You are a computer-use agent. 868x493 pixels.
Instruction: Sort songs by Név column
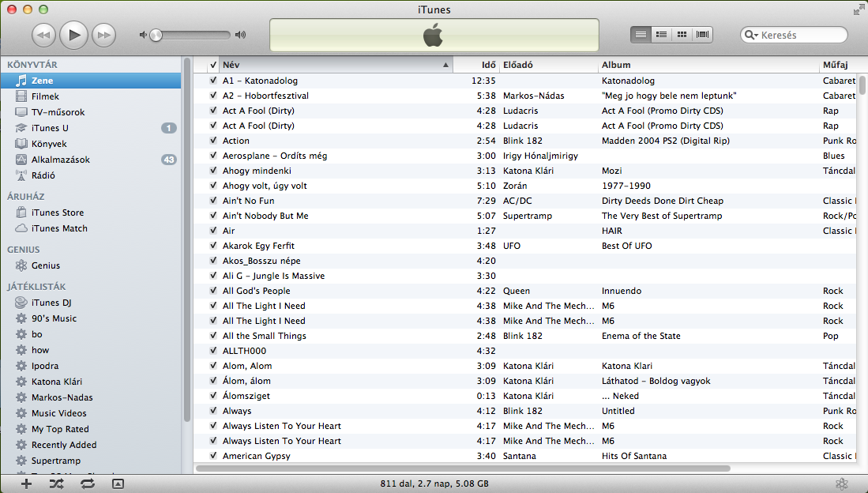(336, 65)
